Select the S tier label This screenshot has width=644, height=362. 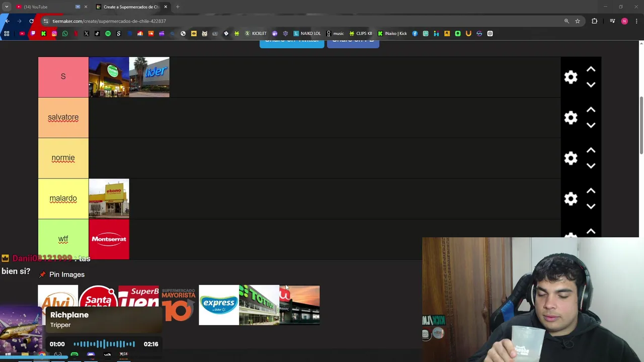click(x=63, y=76)
